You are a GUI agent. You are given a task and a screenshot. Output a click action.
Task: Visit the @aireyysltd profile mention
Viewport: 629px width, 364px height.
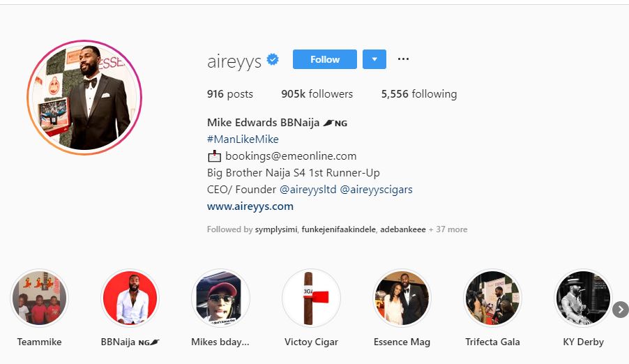[308, 190]
